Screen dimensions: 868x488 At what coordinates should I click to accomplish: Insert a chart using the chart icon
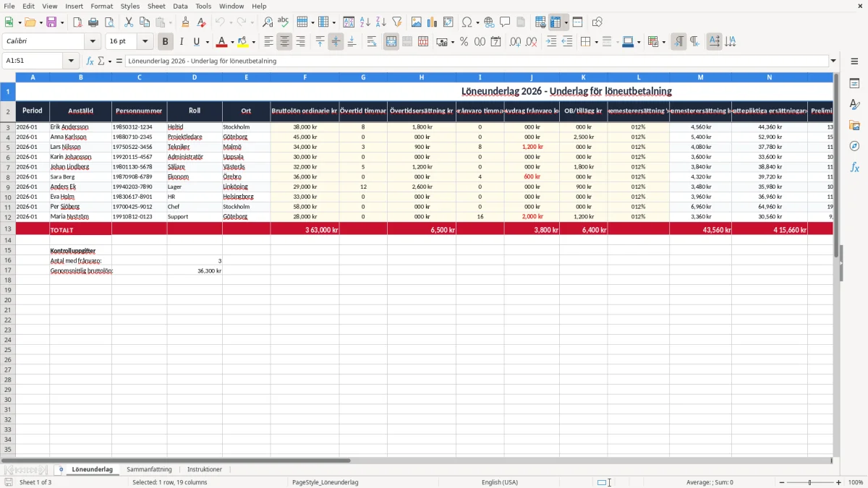coord(432,22)
